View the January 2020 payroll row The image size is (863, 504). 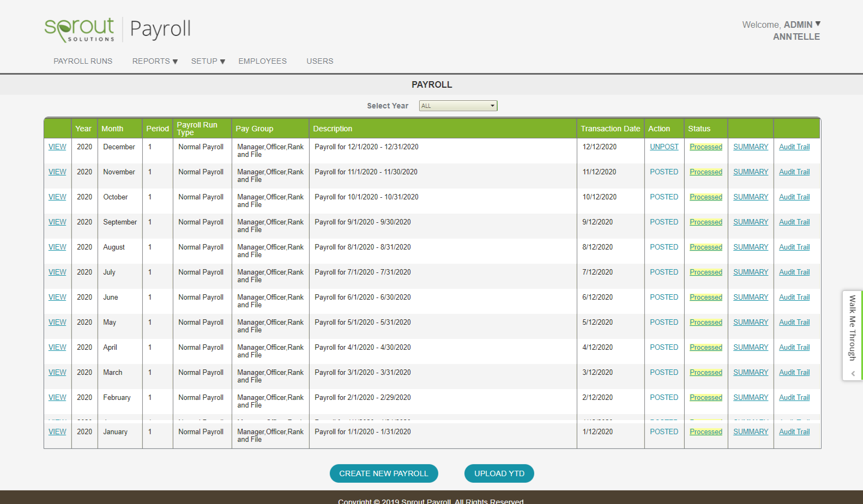pyautogui.click(x=57, y=432)
